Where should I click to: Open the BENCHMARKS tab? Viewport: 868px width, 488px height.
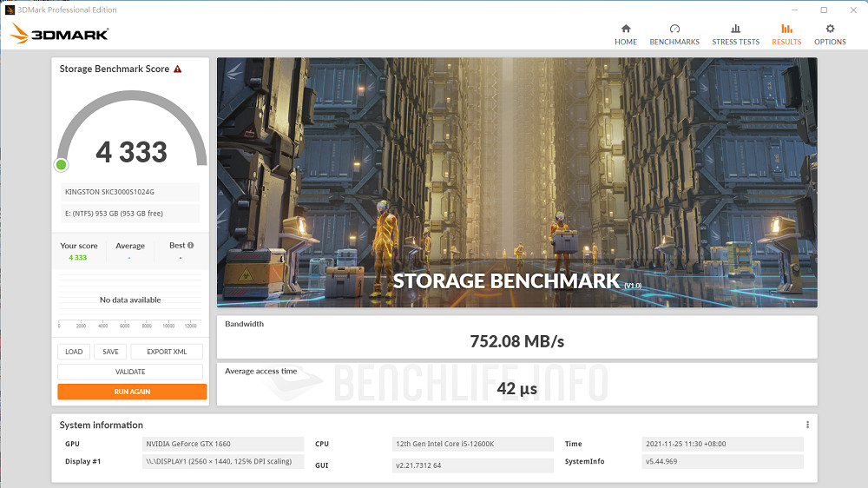tap(674, 35)
